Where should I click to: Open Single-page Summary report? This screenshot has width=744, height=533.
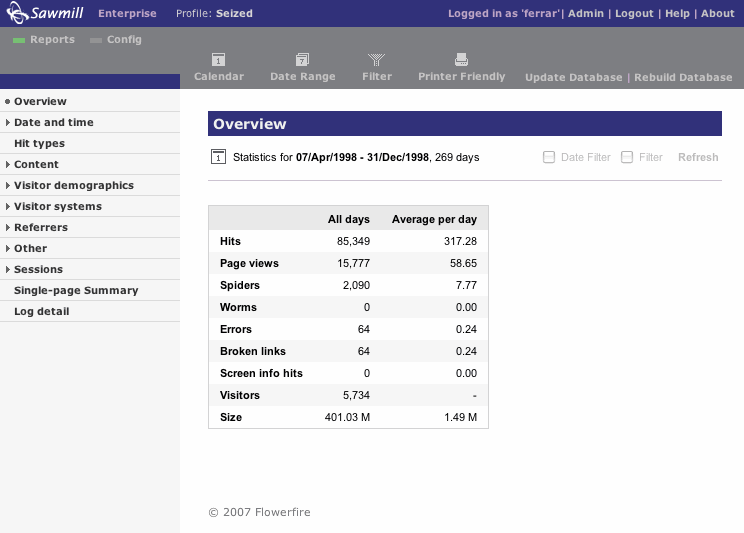click(x=76, y=290)
